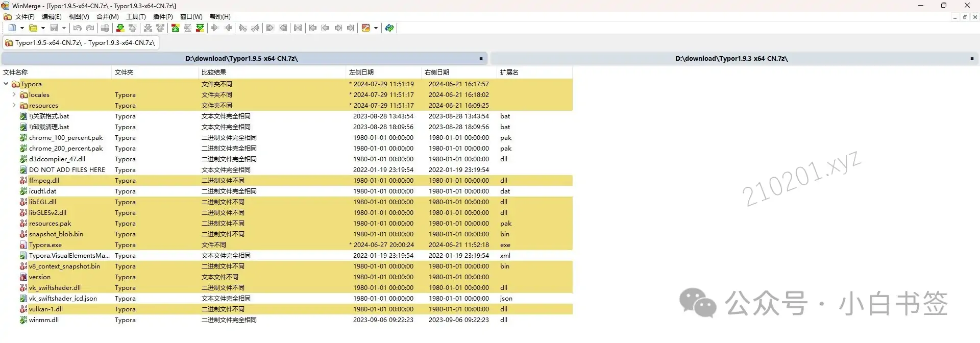
Task: Expand the locales folder
Action: point(14,94)
